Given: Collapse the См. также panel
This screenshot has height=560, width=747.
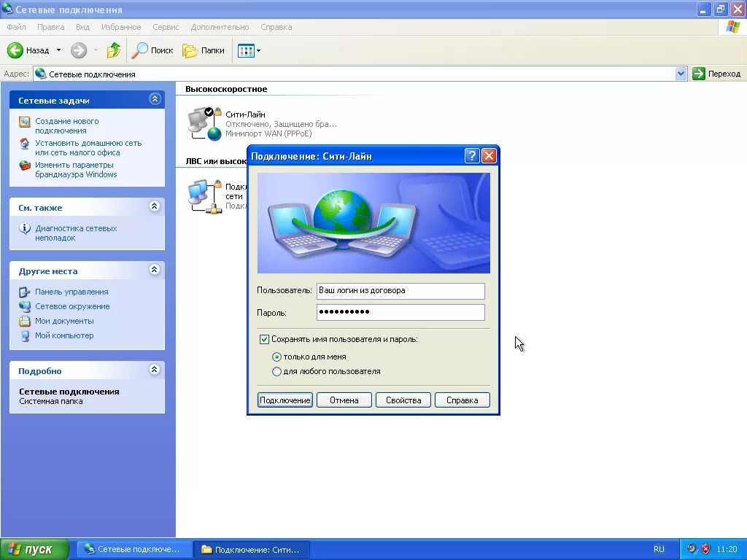Looking at the screenshot, I should tap(155, 206).
